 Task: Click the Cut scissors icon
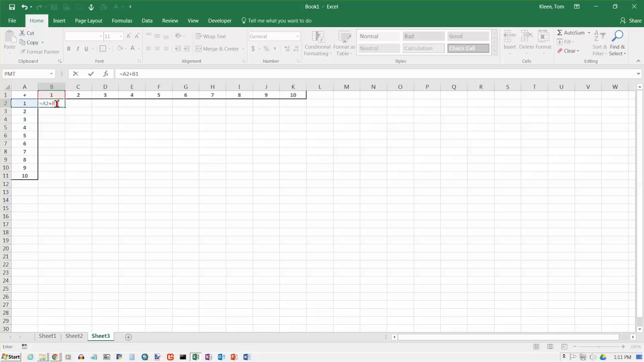(x=23, y=33)
